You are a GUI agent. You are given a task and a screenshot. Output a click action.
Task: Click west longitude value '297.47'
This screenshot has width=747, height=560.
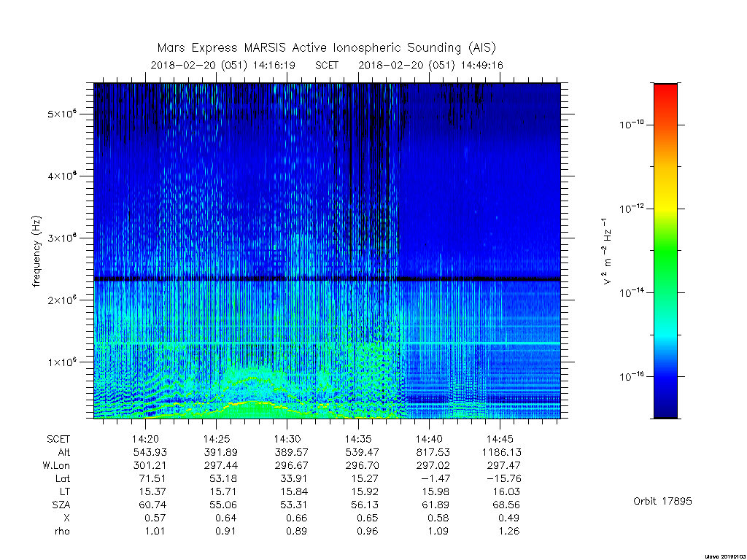(503, 465)
